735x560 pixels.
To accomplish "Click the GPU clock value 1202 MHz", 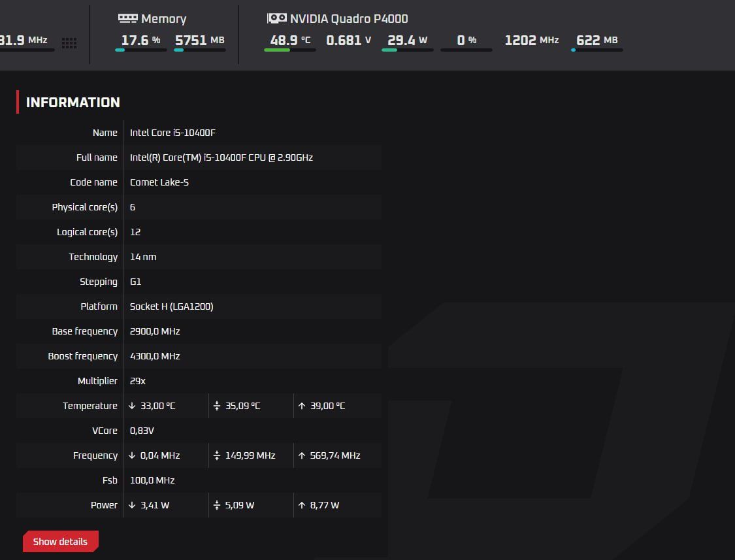I will [x=532, y=41].
